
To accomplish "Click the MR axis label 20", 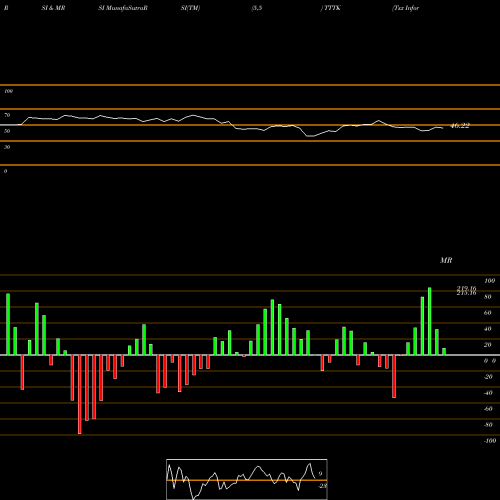I will 488,345.
